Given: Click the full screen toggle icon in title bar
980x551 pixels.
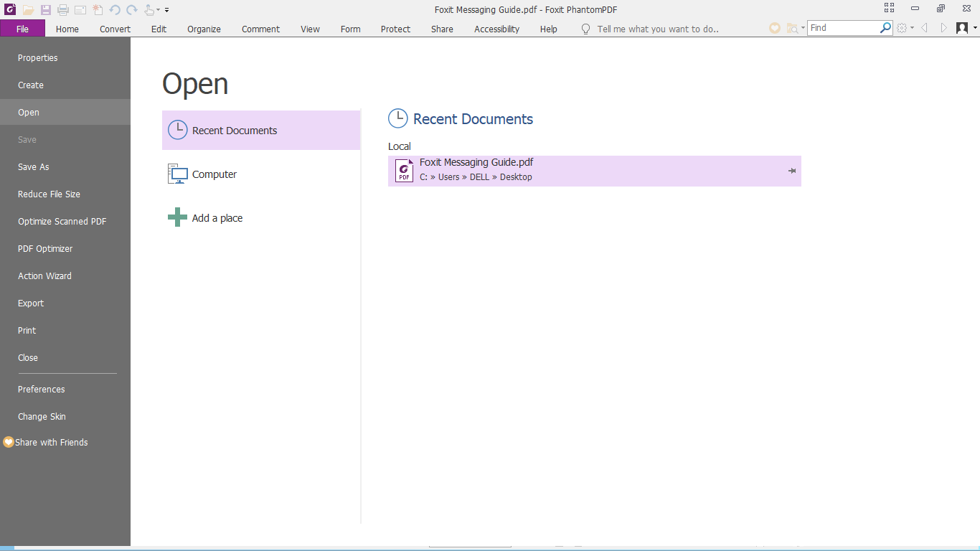Looking at the screenshot, I should coord(890,9).
